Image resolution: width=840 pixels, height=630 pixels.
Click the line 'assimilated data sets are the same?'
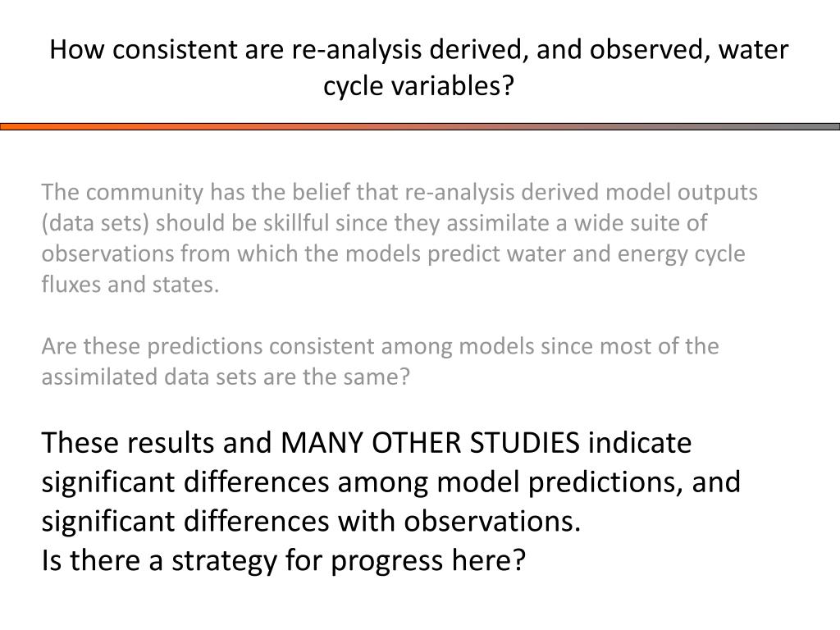(x=226, y=377)
